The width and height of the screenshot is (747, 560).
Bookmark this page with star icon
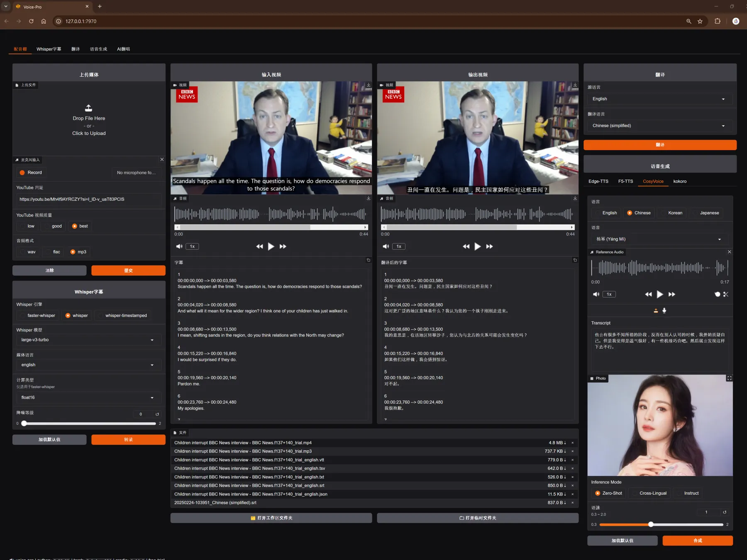pos(700,21)
